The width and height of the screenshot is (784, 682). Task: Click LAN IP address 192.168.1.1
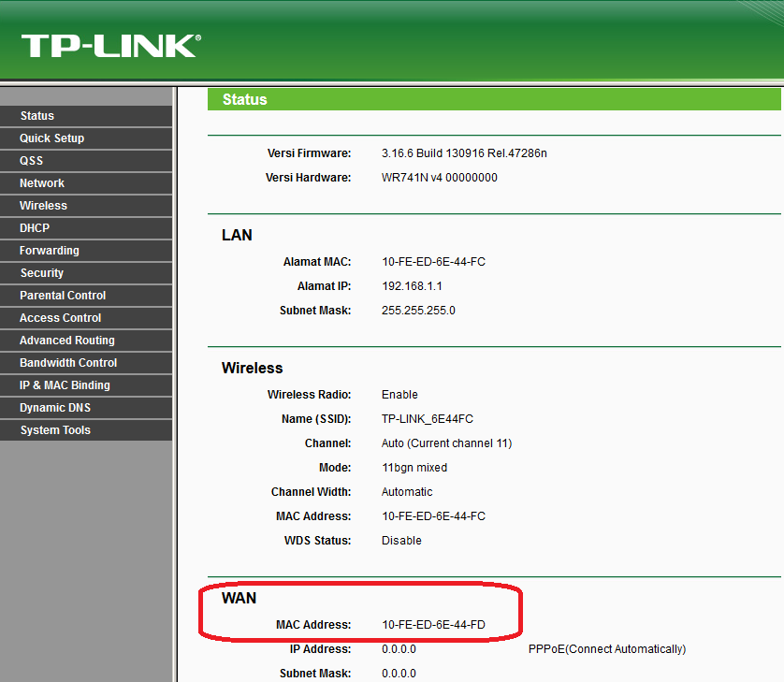pyautogui.click(x=412, y=286)
